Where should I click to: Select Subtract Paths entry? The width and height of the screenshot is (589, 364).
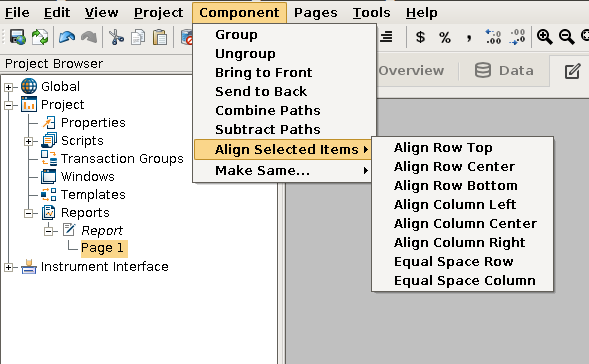(284, 130)
